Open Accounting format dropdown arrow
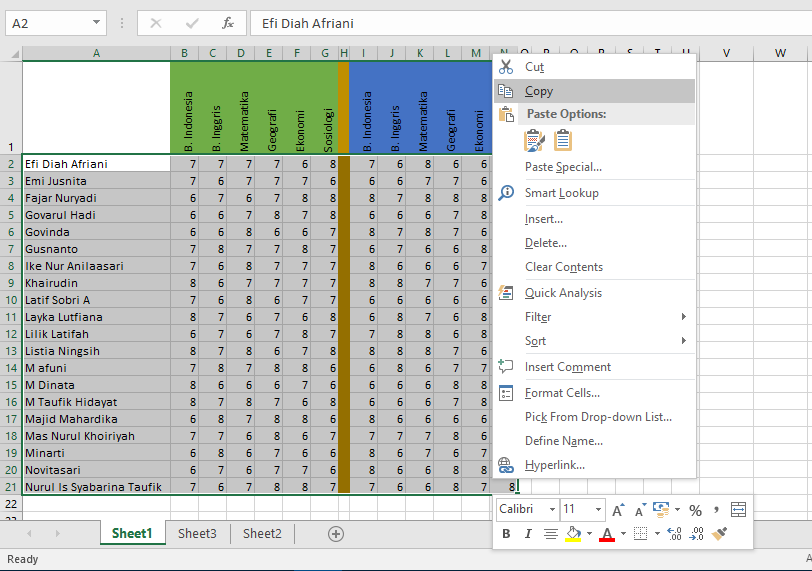Image resolution: width=812 pixels, height=571 pixels. tap(677, 509)
